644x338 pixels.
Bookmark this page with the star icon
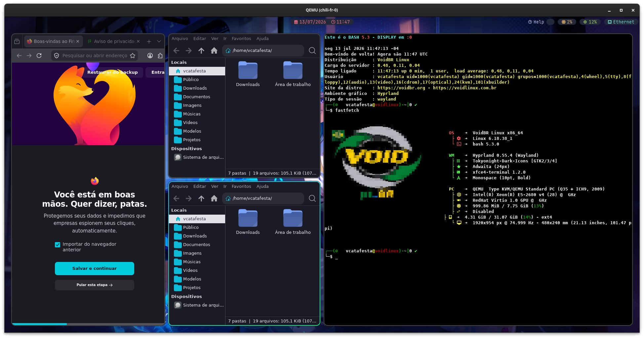tap(133, 56)
